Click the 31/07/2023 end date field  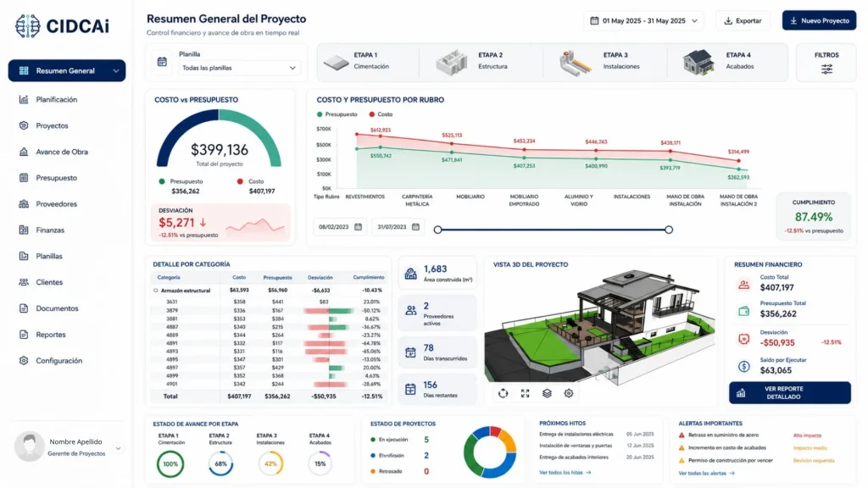(398, 227)
